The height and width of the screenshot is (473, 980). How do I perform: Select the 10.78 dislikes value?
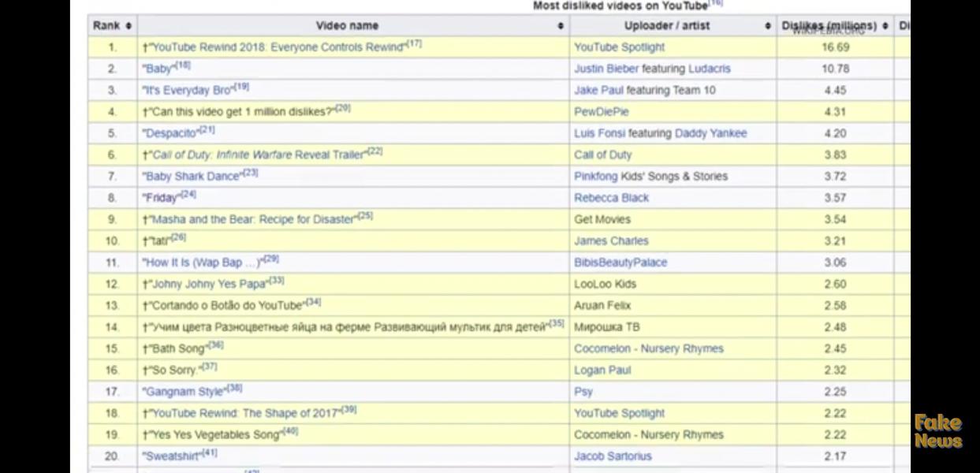click(835, 69)
